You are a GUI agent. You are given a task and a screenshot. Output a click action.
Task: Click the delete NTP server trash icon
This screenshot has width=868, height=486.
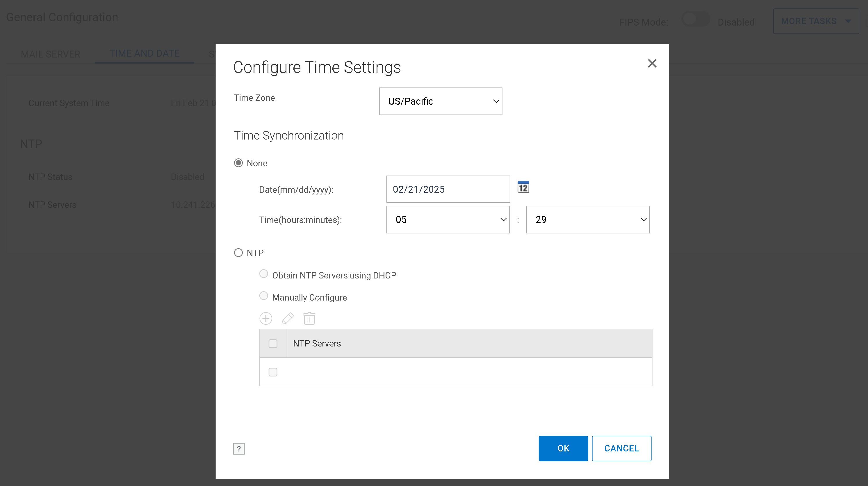(x=309, y=318)
